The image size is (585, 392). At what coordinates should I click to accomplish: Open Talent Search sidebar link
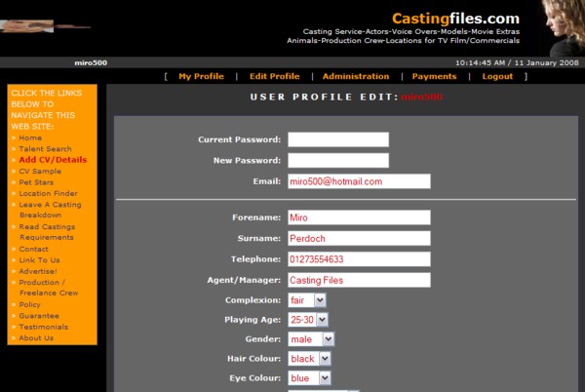coord(45,149)
